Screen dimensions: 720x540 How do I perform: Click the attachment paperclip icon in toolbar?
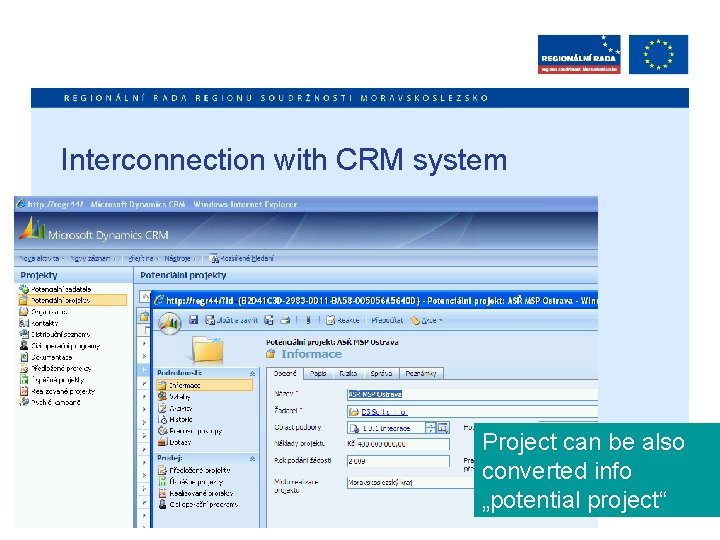[308, 320]
